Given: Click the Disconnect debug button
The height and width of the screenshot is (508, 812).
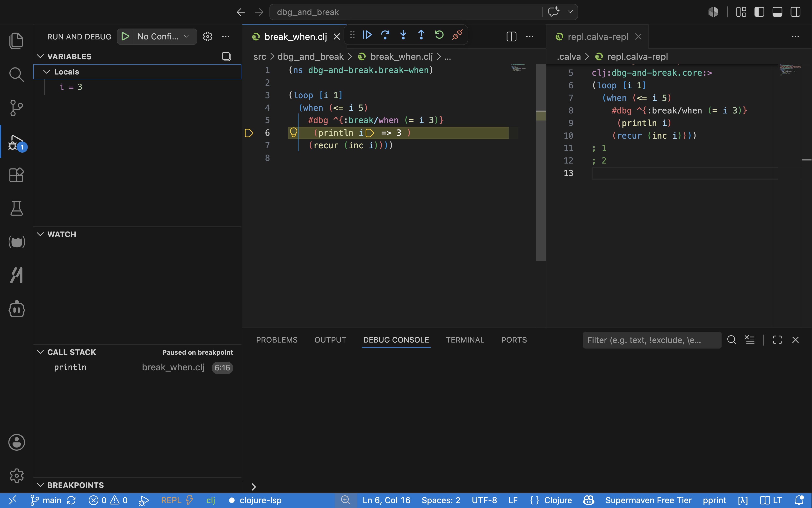Looking at the screenshot, I should click(x=457, y=35).
